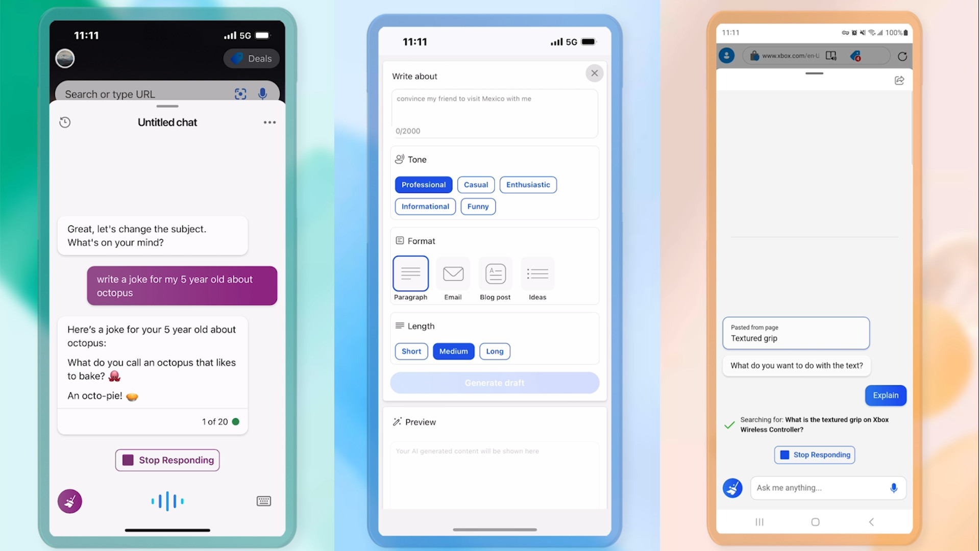Expand the Tone options section

416,160
